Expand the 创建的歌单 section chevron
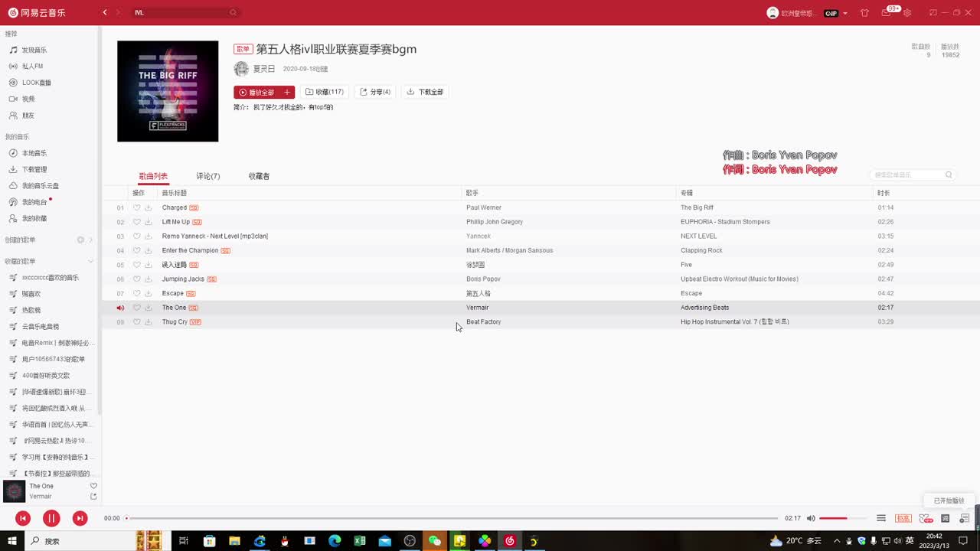 tap(91, 240)
